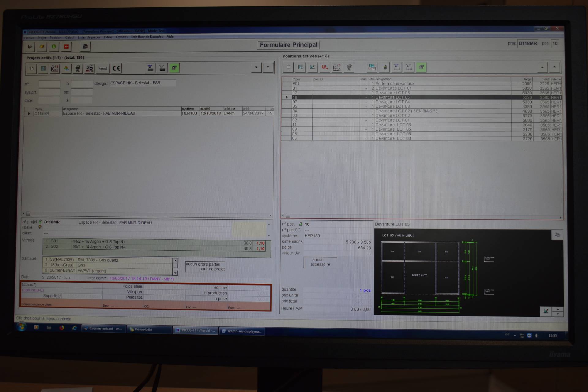Calculate Uw value icon
This screenshot has height=392, width=588.
[325, 67]
